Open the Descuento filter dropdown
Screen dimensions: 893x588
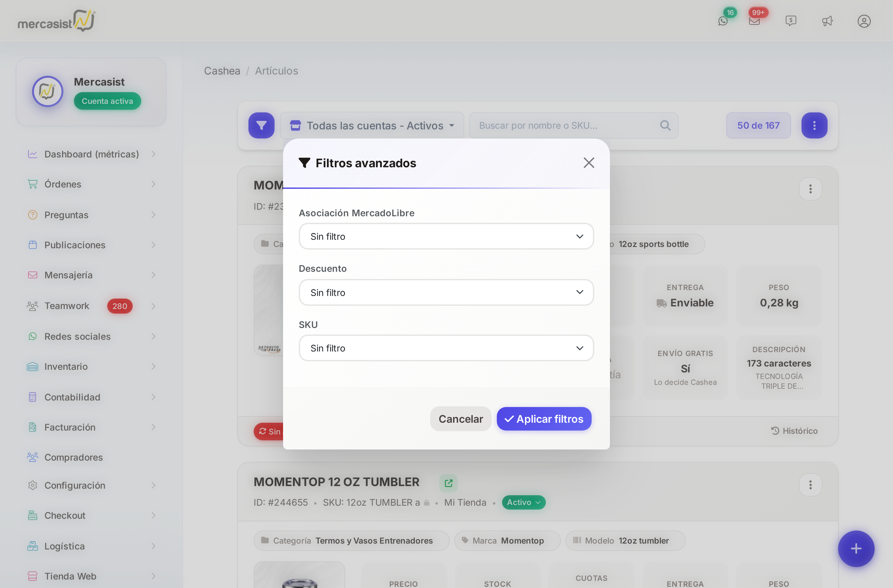coord(446,292)
